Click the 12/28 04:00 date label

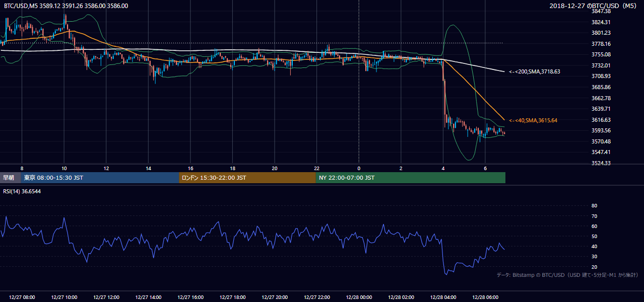pyautogui.click(x=443, y=297)
